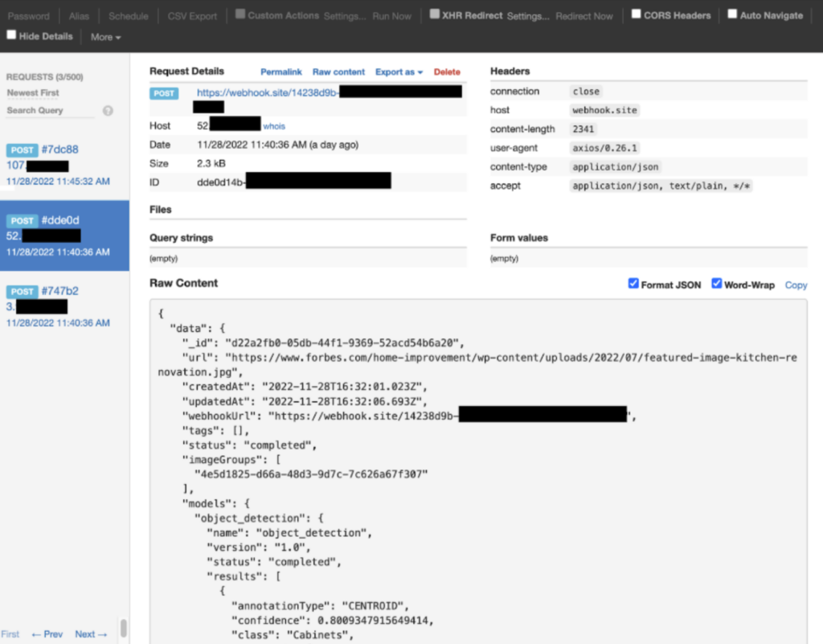Delete the current request
Image resolution: width=823 pixels, height=644 pixels.
tap(447, 72)
